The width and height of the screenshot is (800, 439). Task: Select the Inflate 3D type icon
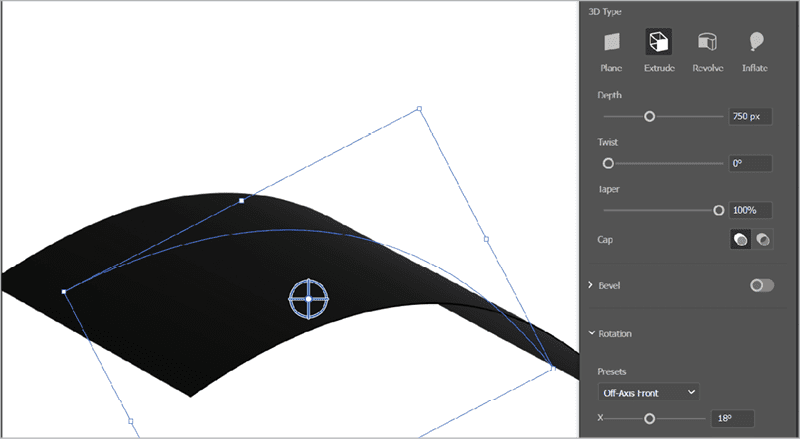[756, 41]
